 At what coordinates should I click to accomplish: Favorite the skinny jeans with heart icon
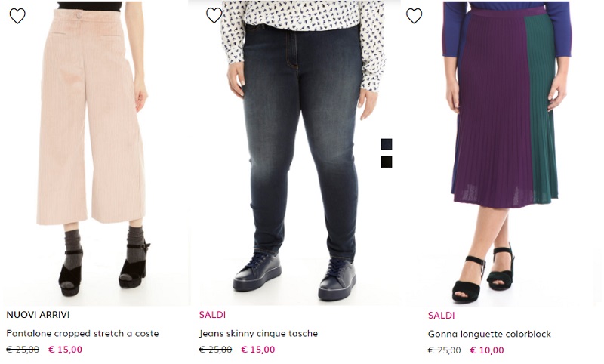point(214,15)
